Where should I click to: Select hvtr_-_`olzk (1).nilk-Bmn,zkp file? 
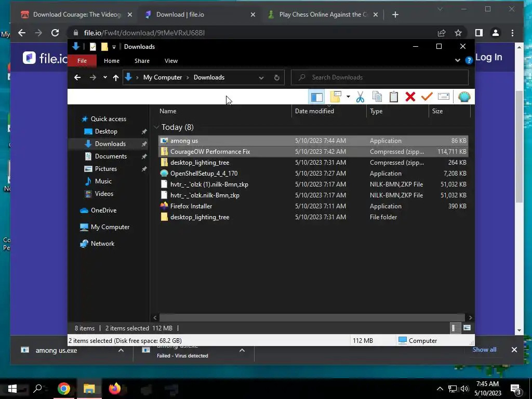(313, 184)
